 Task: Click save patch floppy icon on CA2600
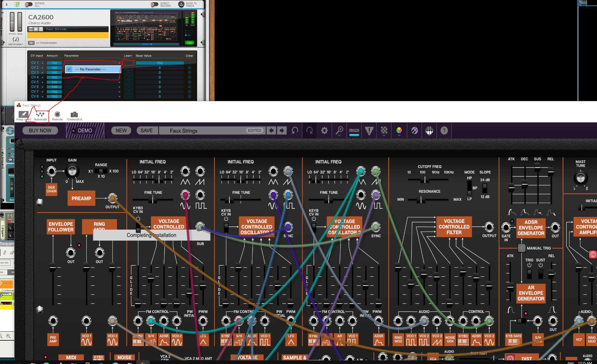[x=41, y=29]
